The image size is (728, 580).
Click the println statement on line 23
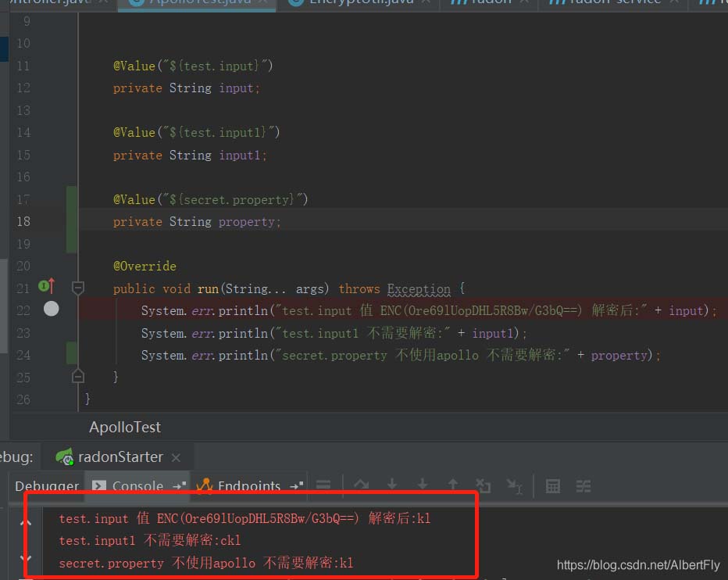334,333
